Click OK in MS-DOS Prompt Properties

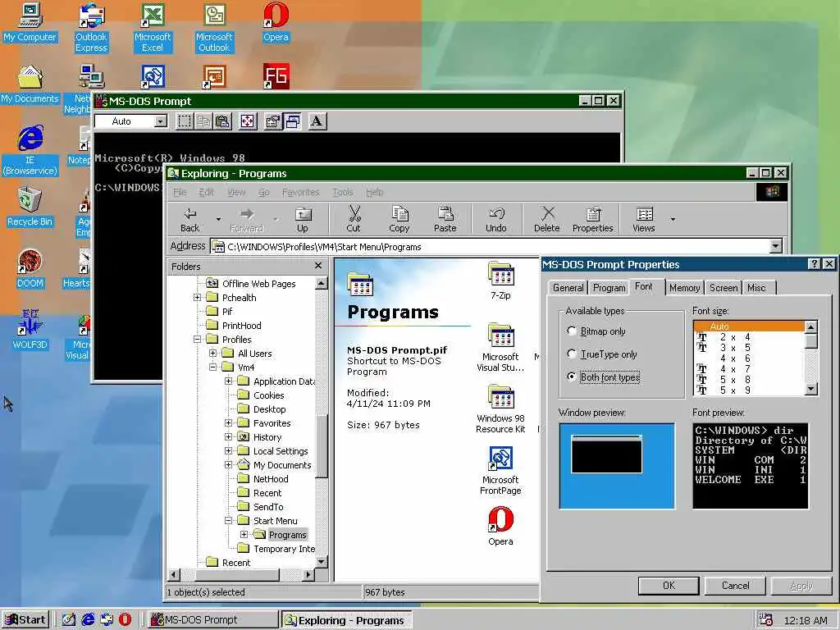[669, 586]
